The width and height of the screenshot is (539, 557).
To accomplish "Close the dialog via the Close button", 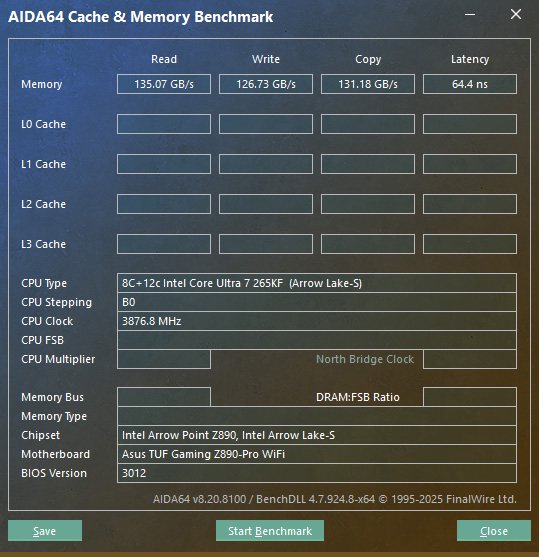I will point(494,531).
